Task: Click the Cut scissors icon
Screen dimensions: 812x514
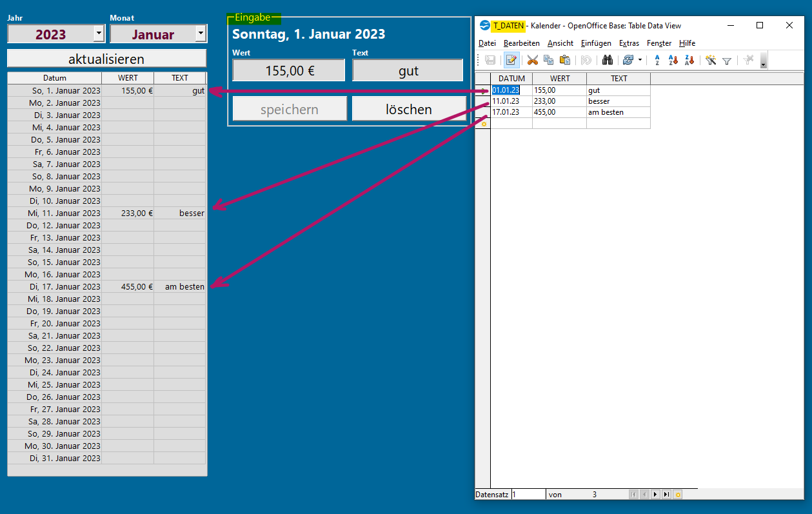Action: 532,61
